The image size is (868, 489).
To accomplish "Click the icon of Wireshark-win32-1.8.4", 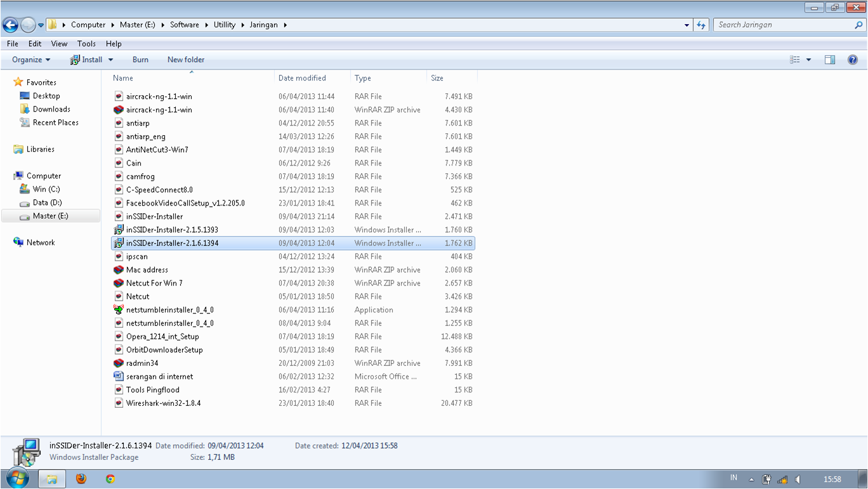I will [x=119, y=403].
